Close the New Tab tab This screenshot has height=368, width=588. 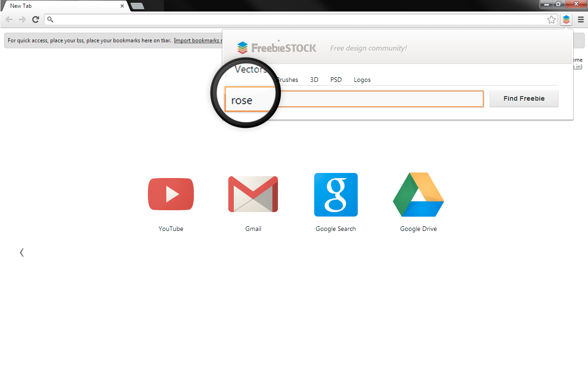pyautogui.click(x=122, y=6)
